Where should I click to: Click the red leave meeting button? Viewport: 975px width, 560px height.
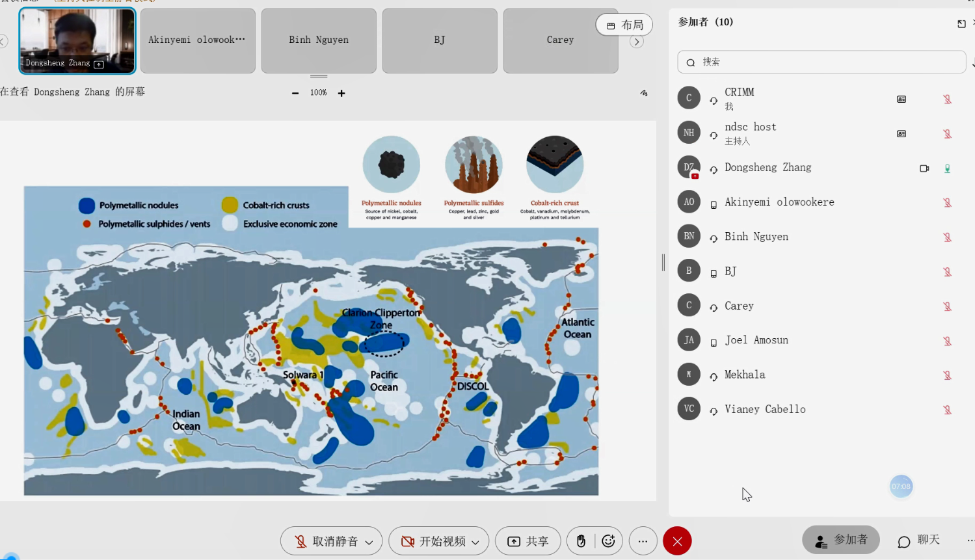coord(677,541)
